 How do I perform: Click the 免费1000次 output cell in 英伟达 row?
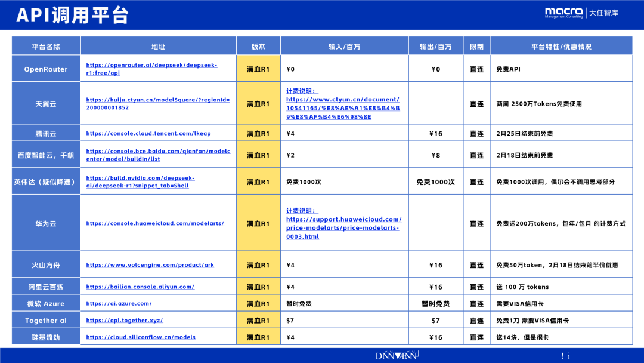pyautogui.click(x=436, y=181)
